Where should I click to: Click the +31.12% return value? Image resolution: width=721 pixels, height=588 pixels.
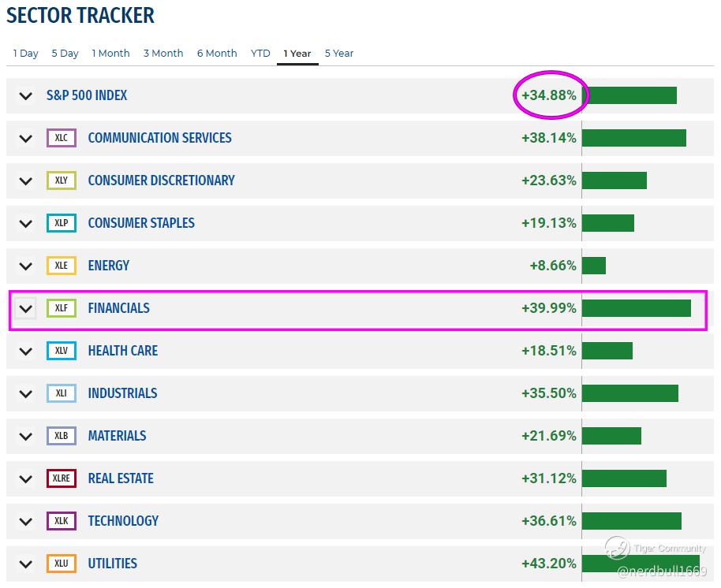coord(548,478)
